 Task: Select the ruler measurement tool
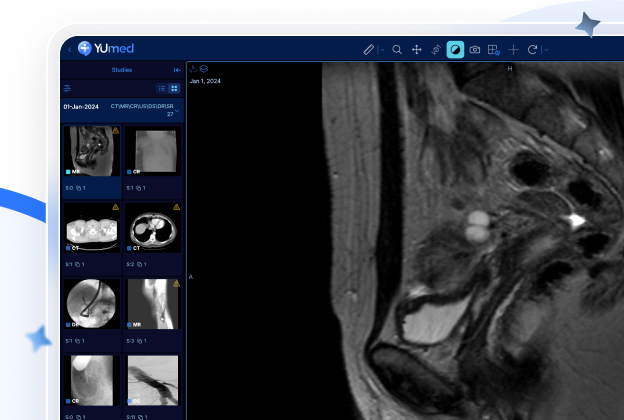pyautogui.click(x=369, y=50)
